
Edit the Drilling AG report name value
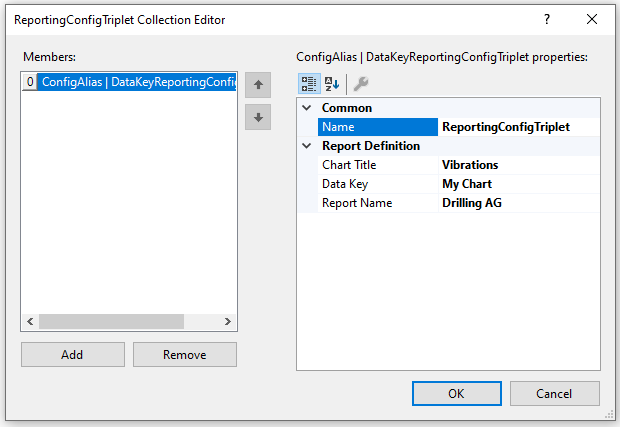pyautogui.click(x=519, y=203)
